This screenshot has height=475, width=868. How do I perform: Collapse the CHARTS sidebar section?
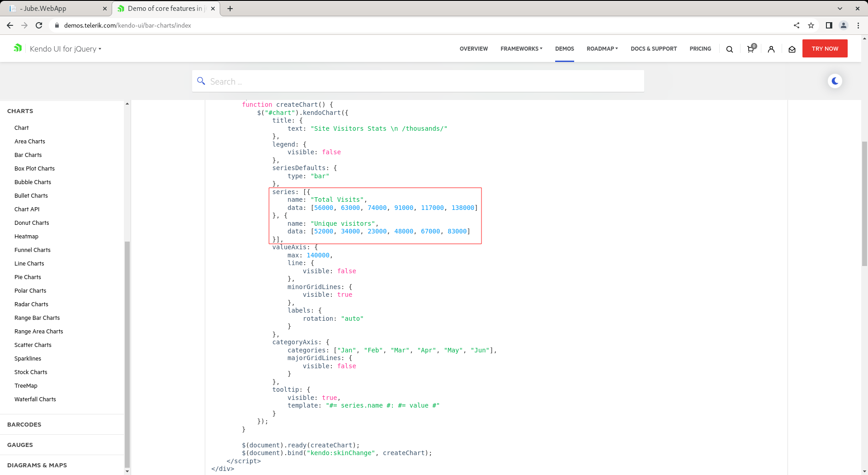coord(20,111)
